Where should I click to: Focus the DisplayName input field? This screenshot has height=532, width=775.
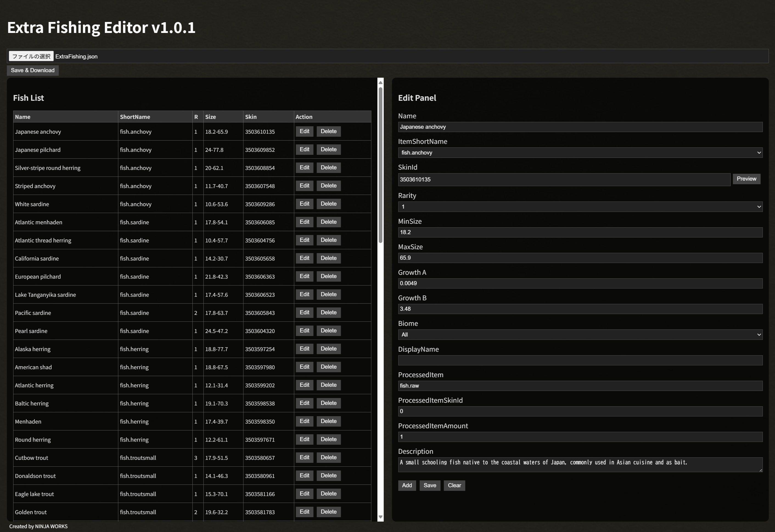[580, 360]
